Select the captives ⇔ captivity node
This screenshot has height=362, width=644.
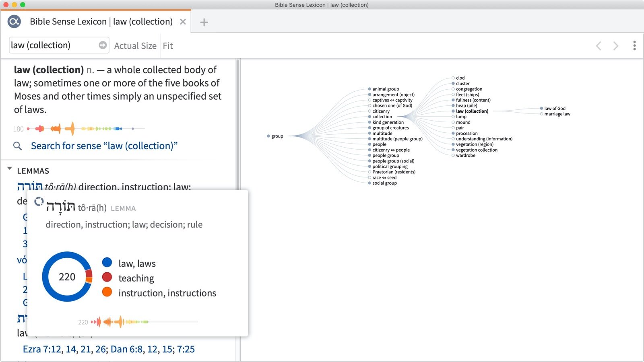(x=390, y=100)
